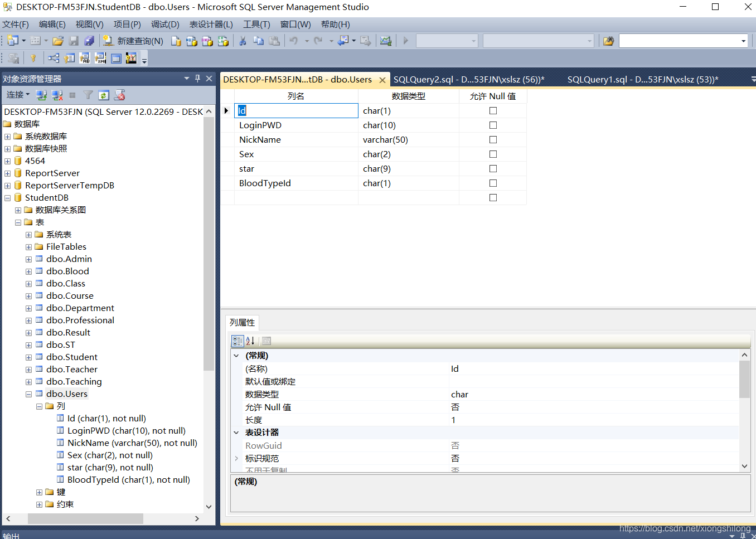This screenshot has width=756, height=539.
Task: Click the Alphabetical sort icon in column properties
Action: point(250,341)
